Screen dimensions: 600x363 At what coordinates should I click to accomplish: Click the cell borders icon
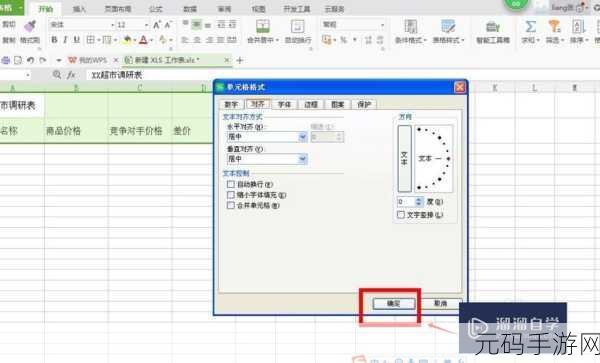tap(90, 39)
